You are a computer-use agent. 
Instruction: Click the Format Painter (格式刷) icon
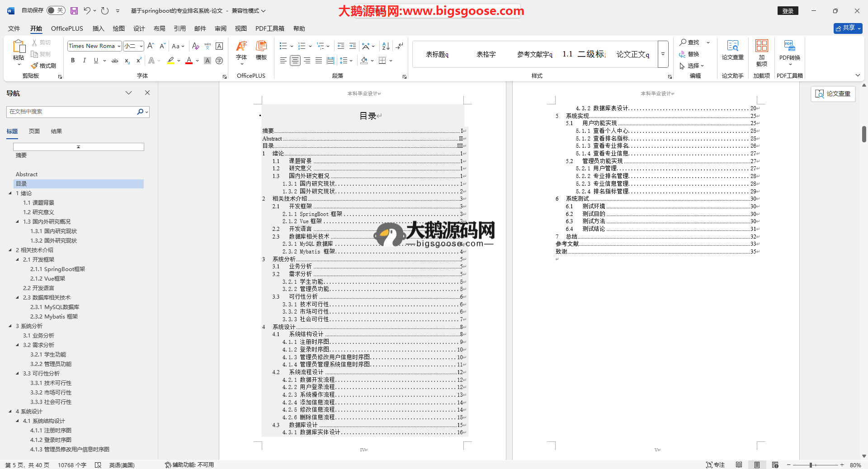(x=43, y=66)
